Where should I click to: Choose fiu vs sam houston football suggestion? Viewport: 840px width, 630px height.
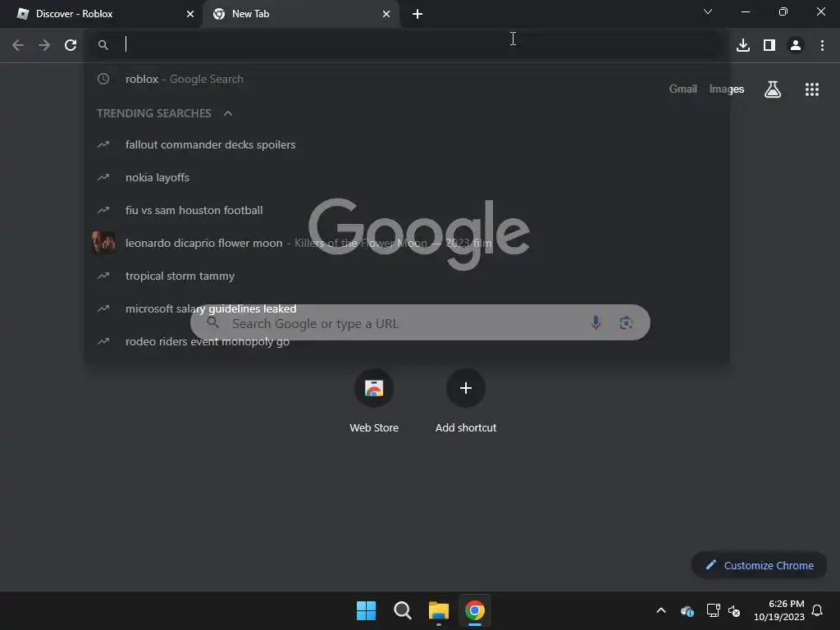coord(407,210)
